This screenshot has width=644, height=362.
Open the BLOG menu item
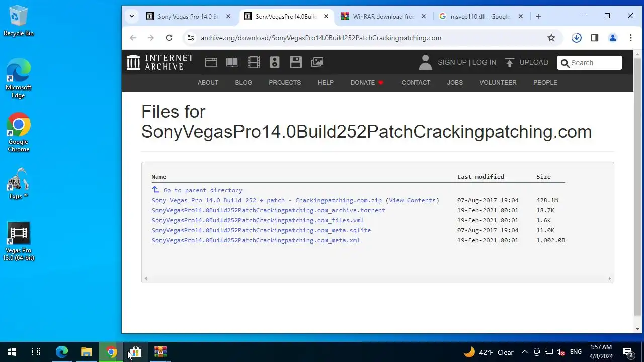tap(244, 82)
